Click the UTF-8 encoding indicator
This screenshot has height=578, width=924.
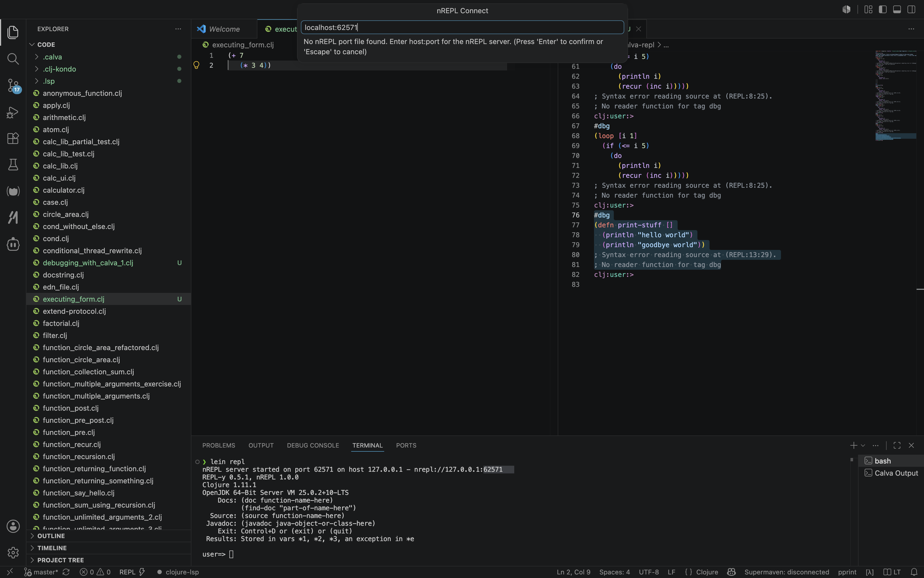(649, 572)
